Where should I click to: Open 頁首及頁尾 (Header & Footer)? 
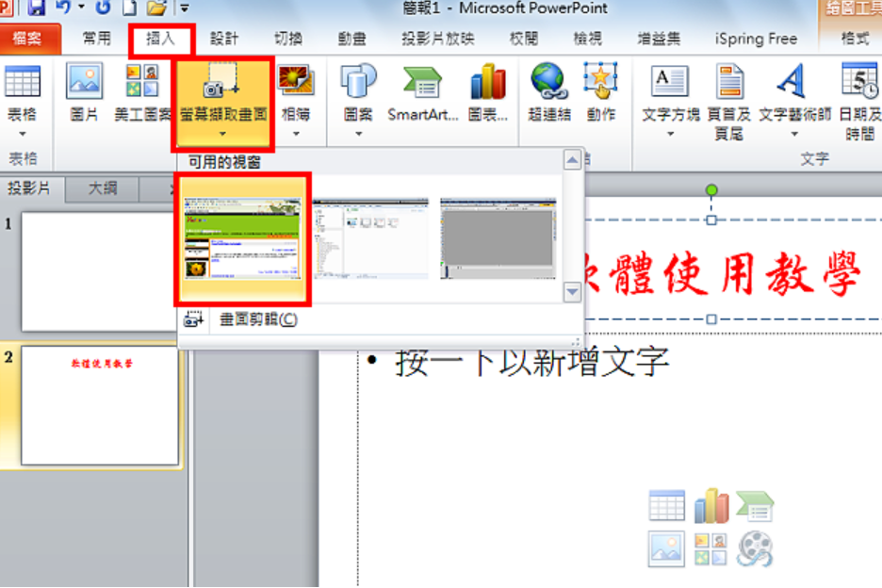point(729,102)
